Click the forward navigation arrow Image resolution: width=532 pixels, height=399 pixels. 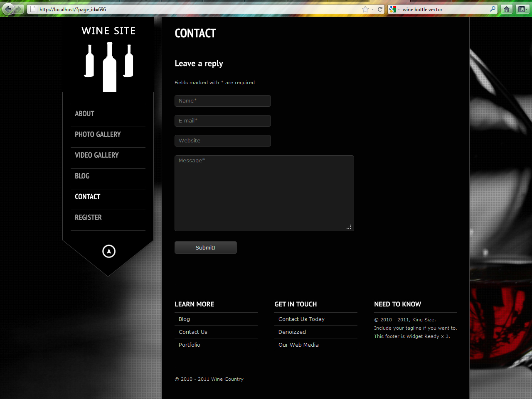pyautogui.click(x=18, y=9)
